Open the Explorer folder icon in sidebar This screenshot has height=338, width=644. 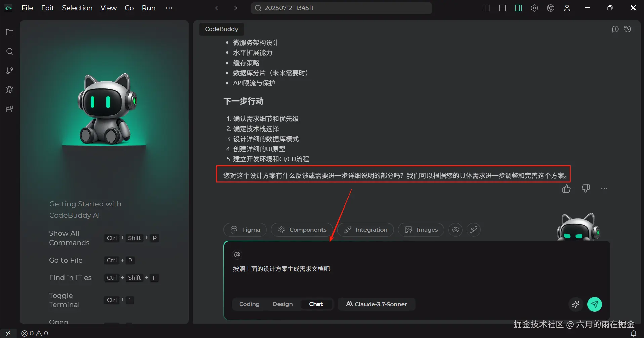pos(10,32)
